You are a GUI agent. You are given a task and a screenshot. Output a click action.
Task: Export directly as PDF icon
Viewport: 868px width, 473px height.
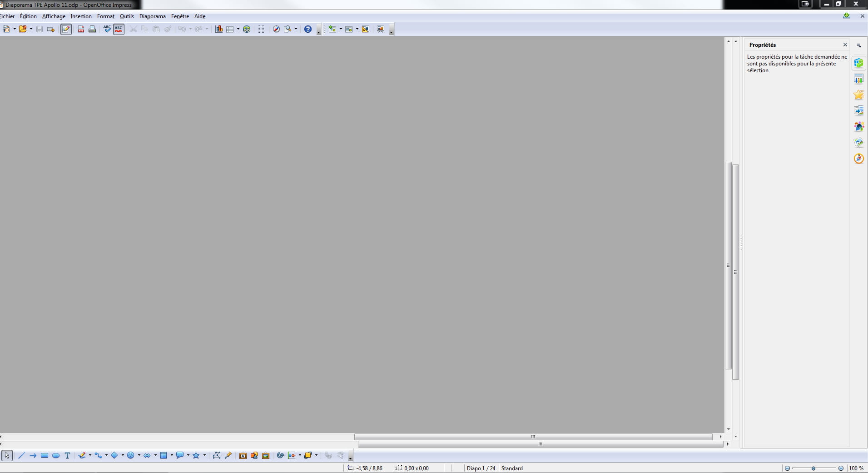[x=81, y=29]
